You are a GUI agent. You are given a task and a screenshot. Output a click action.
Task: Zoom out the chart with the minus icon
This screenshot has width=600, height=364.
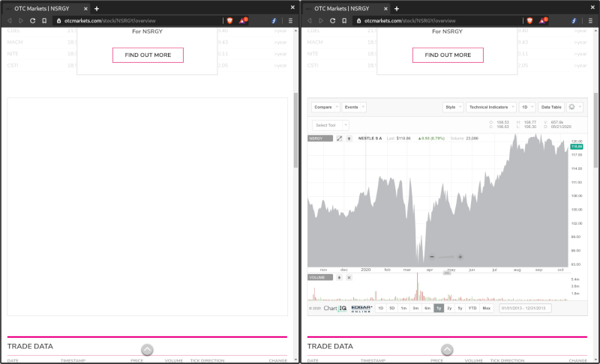coord(432,257)
